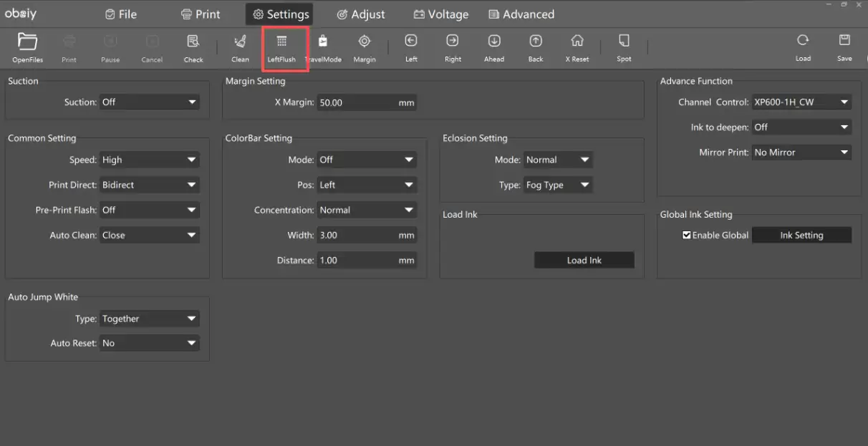Open the Ink Setting button
The width and height of the screenshot is (868, 446).
pyautogui.click(x=801, y=235)
